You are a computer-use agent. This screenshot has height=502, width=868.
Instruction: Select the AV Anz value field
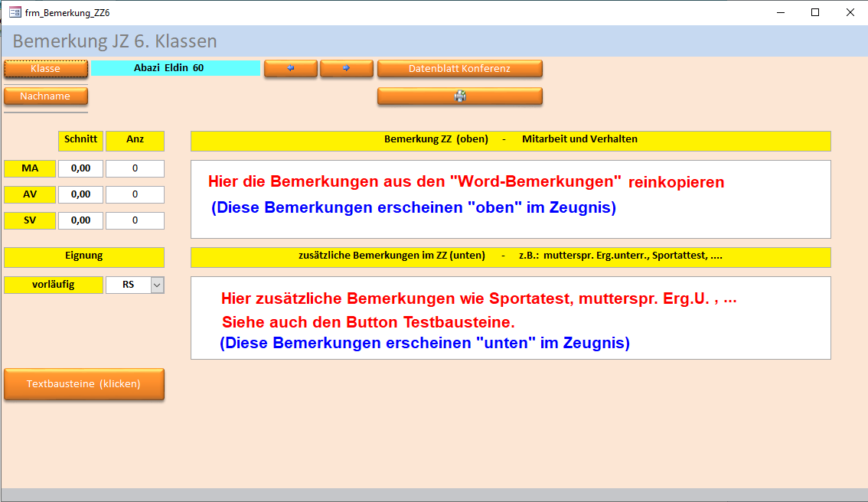(135, 194)
